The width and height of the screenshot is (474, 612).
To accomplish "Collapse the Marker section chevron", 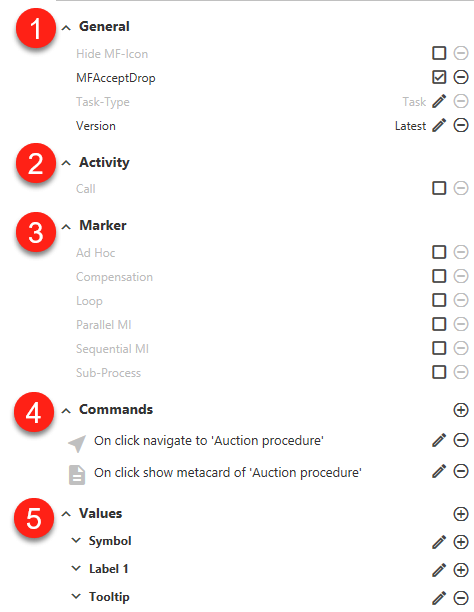I will 66,227.
